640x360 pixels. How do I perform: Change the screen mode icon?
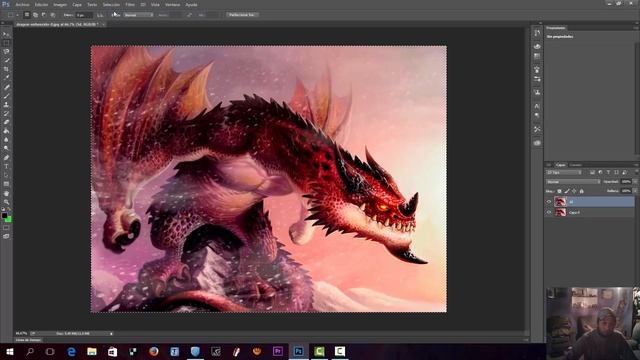[x=6, y=236]
